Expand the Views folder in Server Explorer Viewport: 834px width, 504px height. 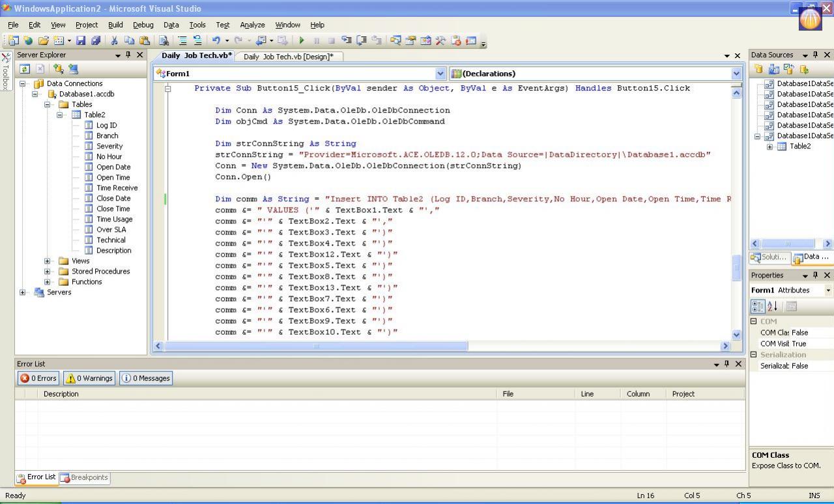tap(48, 261)
